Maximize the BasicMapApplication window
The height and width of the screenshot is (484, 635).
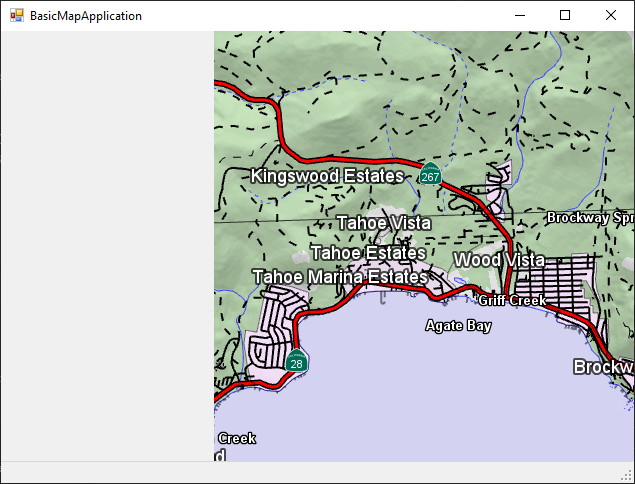click(x=565, y=16)
